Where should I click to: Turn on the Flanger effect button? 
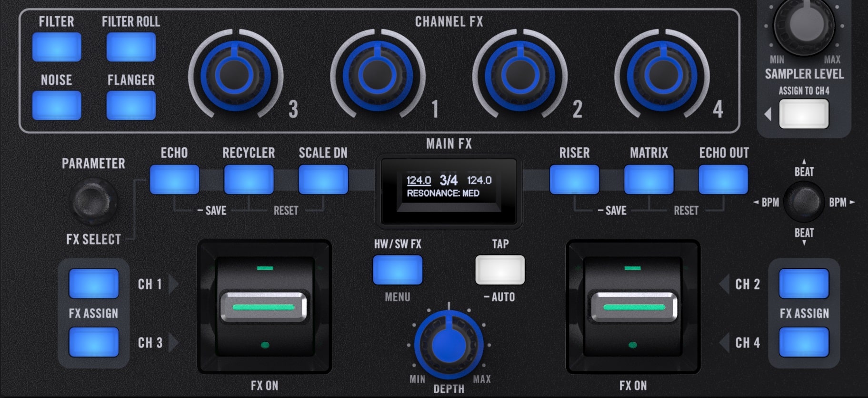click(131, 105)
